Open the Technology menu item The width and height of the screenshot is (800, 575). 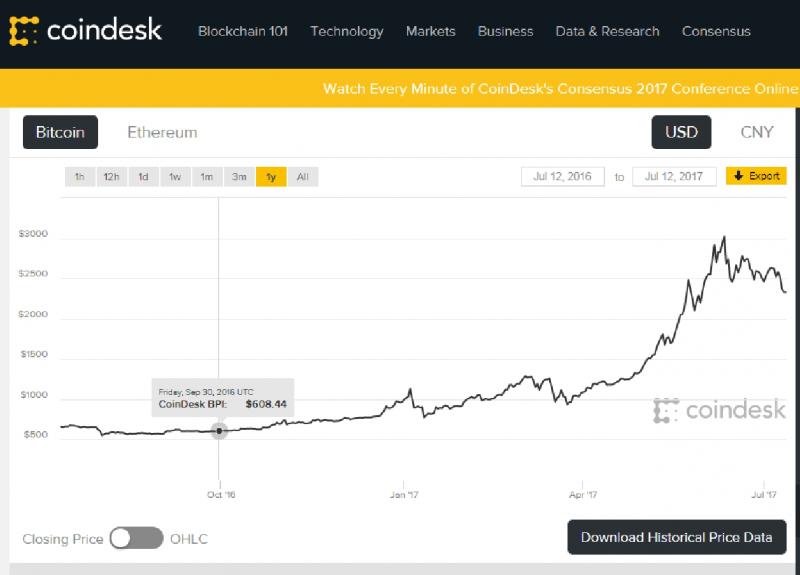coord(347,31)
